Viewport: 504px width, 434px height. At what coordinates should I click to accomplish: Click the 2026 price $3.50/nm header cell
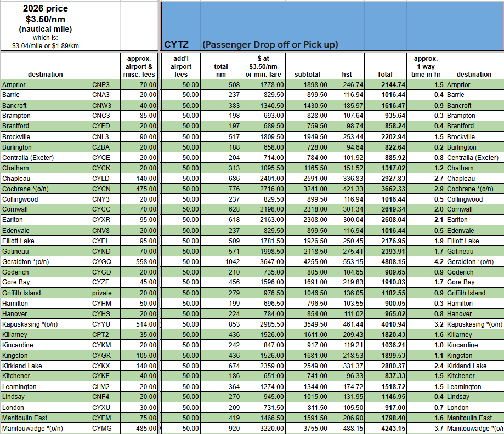pos(46,25)
